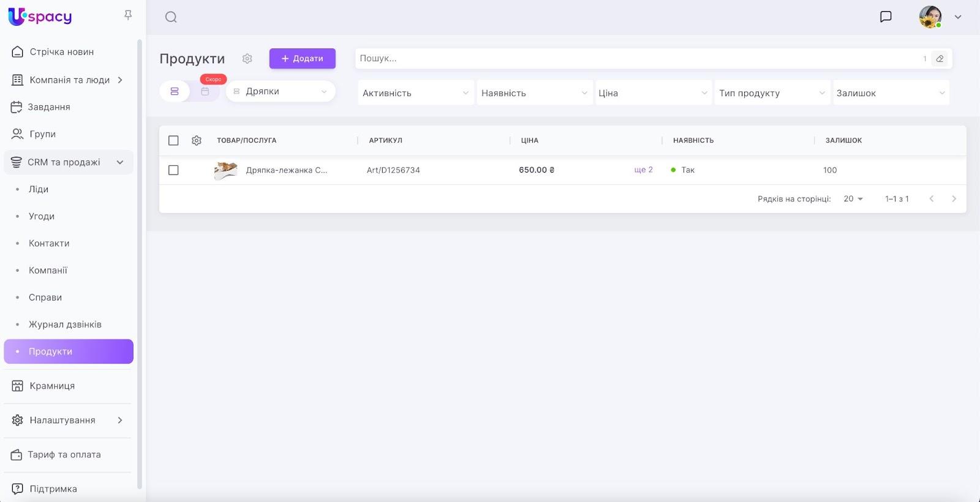
Task: Tick the Дряпка-лежанка row checkbox
Action: (x=173, y=170)
